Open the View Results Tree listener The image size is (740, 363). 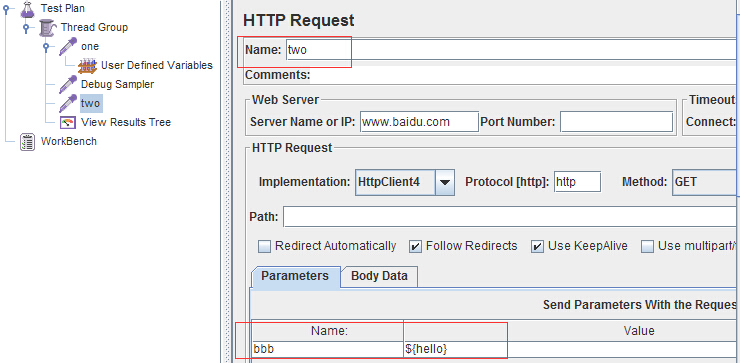click(x=126, y=122)
